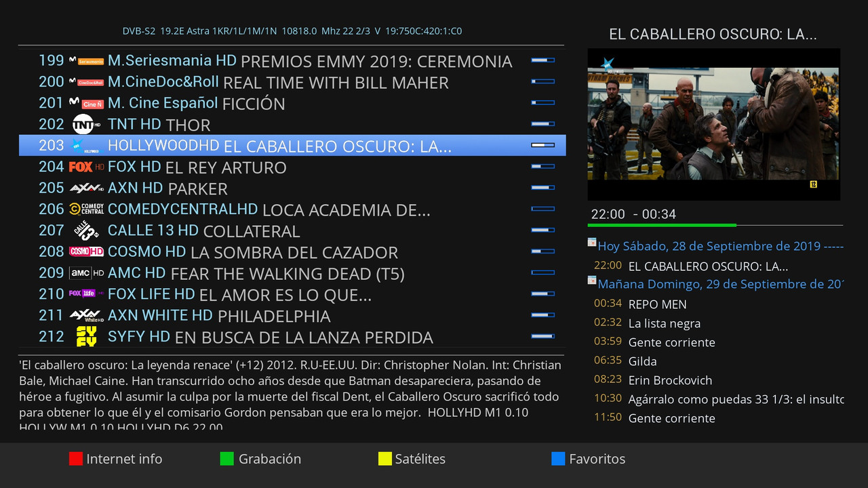Image resolution: width=868 pixels, height=488 pixels.
Task: Click EPG entry 03:59 Gente corriente
Action: coord(715,342)
